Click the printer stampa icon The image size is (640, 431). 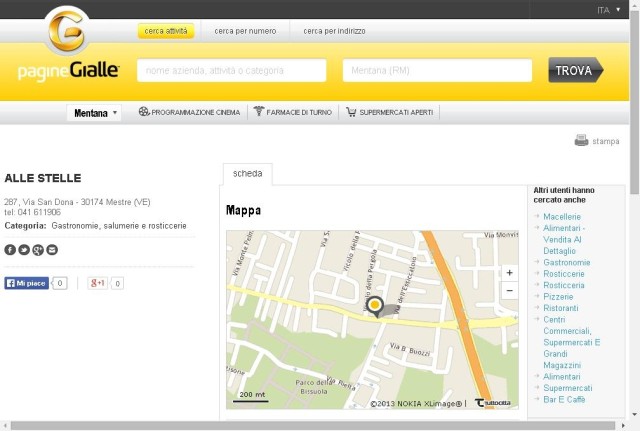581,140
